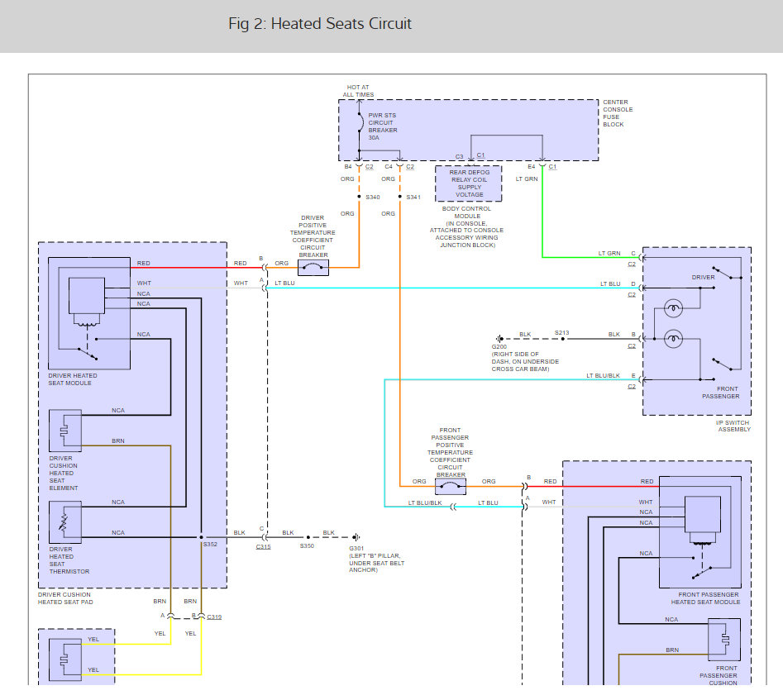Click the Rear Defog Relay Coil Supply Voltage box
The width and height of the screenshot is (783, 700).
coord(469,183)
